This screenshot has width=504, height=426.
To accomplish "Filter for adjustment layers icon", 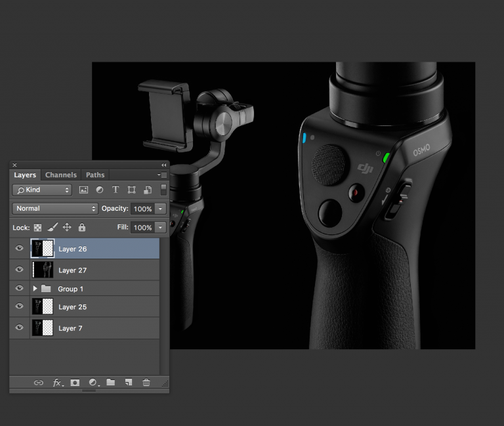I will pyautogui.click(x=100, y=190).
